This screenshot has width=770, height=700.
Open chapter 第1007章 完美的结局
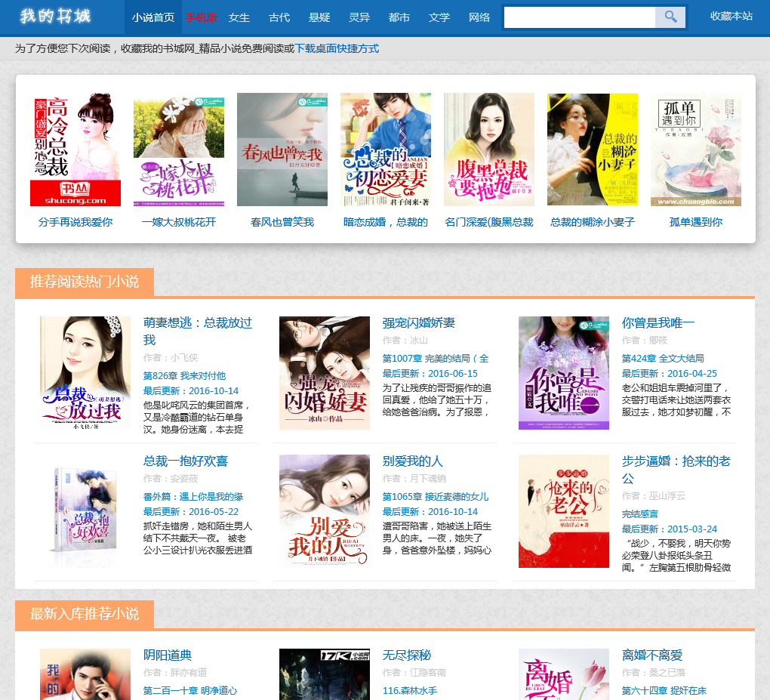coord(436,359)
